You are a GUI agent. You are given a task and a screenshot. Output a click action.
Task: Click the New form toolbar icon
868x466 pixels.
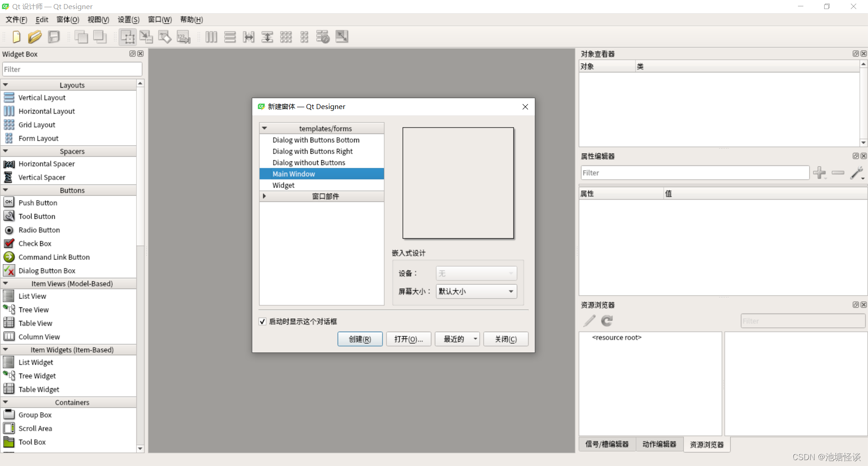coord(16,37)
